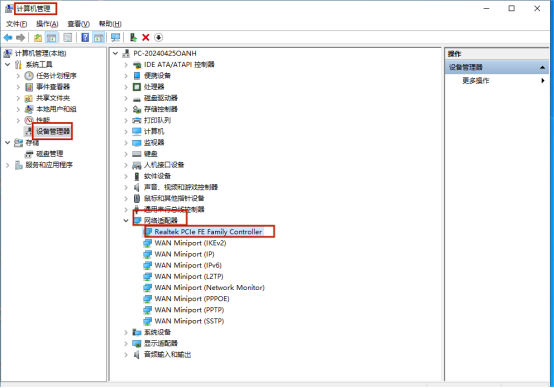Select 网络适配器 category label
Viewport: 554px width, 388px height.
tap(161, 221)
